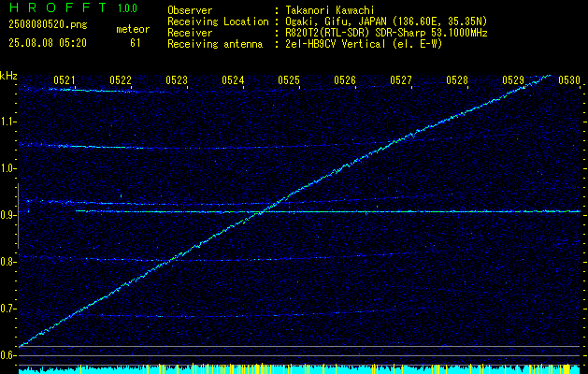This screenshot has width=588, height=374.
Task: Select the version number 1.0.0
Action: (x=127, y=7)
